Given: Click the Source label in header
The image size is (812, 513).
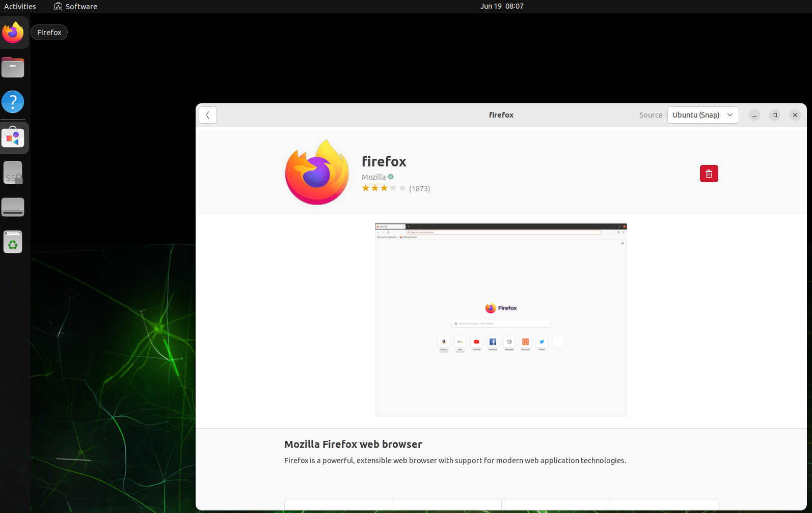Looking at the screenshot, I should pyautogui.click(x=651, y=115).
